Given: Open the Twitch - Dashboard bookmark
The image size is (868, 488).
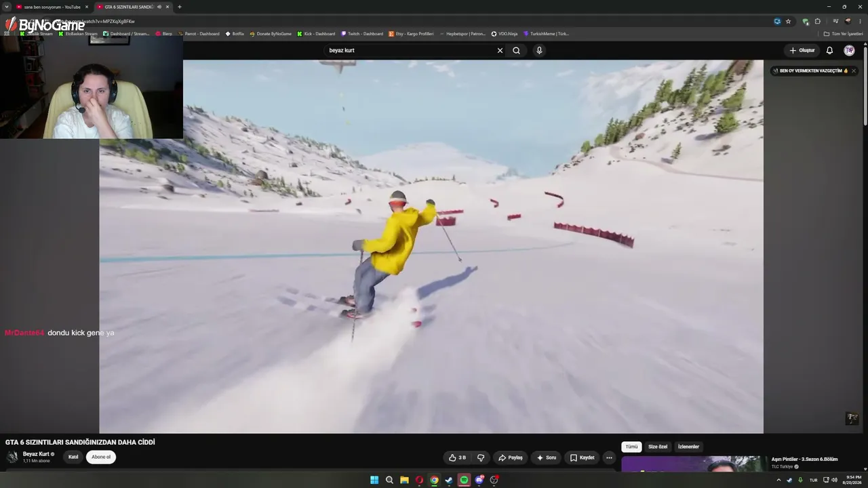Looking at the screenshot, I should [x=362, y=34].
